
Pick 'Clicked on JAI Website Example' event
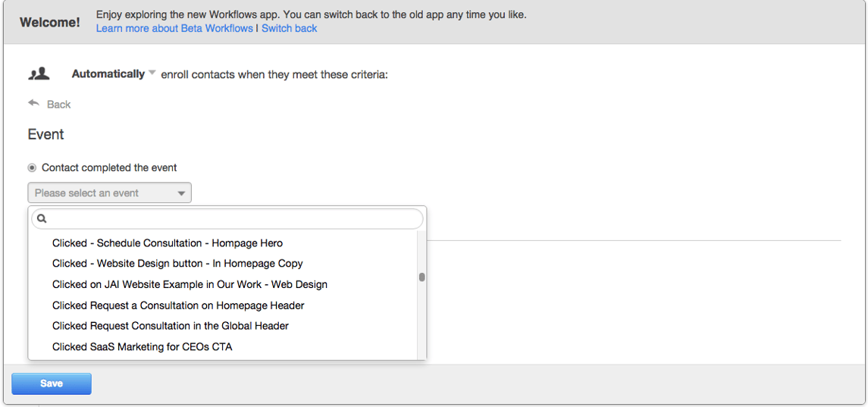190,284
